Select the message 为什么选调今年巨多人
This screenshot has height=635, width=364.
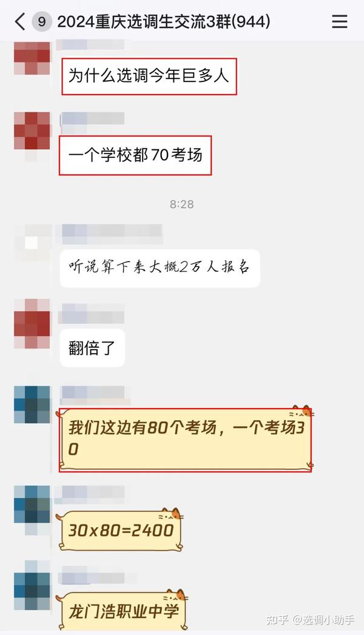pos(149,76)
